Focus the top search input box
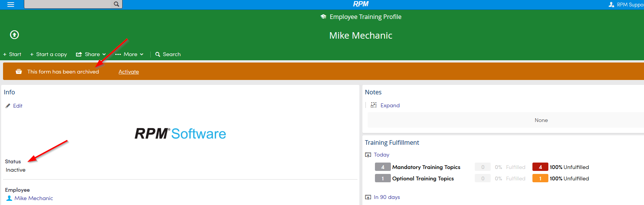The height and width of the screenshot is (205, 644). pos(68,4)
